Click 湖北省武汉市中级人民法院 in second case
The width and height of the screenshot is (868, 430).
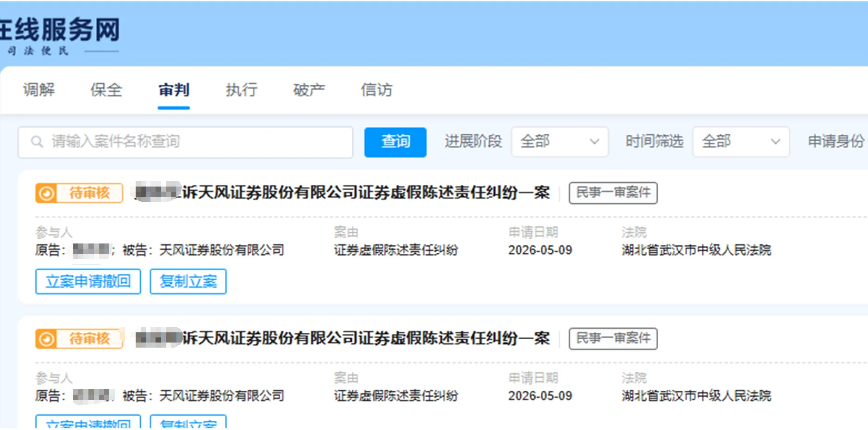[x=696, y=396]
